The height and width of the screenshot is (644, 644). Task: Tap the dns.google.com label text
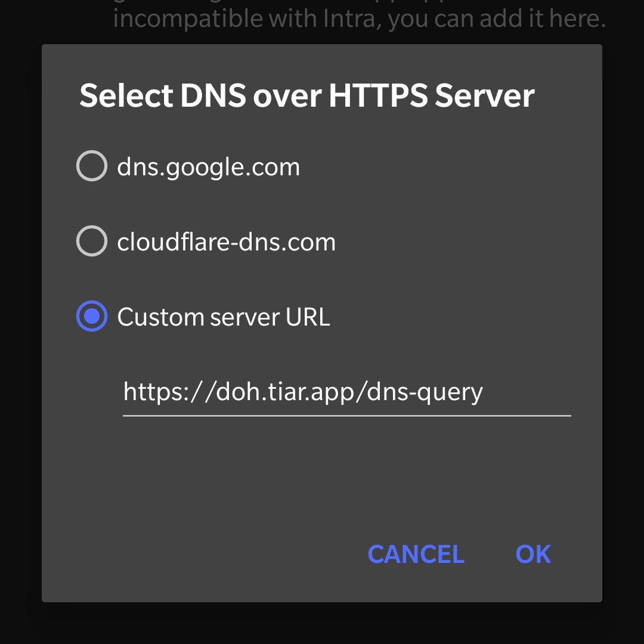tap(208, 167)
